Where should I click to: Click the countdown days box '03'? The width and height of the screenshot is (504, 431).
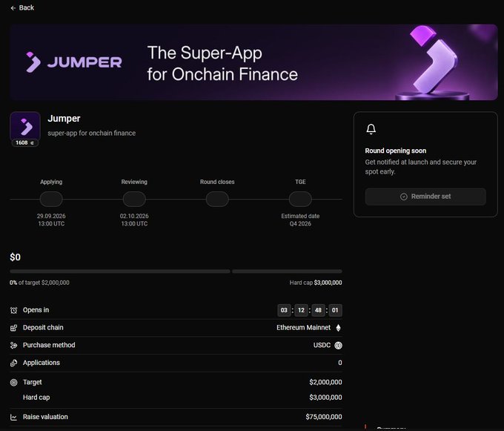point(284,310)
